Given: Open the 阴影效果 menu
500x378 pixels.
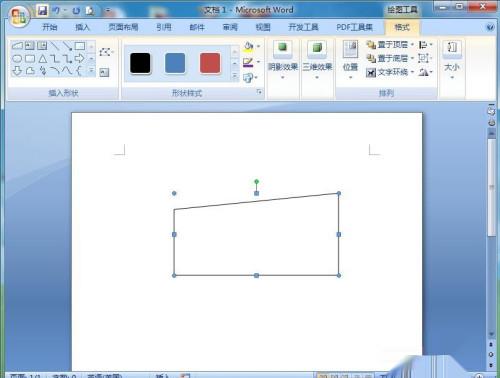Looking at the screenshot, I should click(283, 60).
